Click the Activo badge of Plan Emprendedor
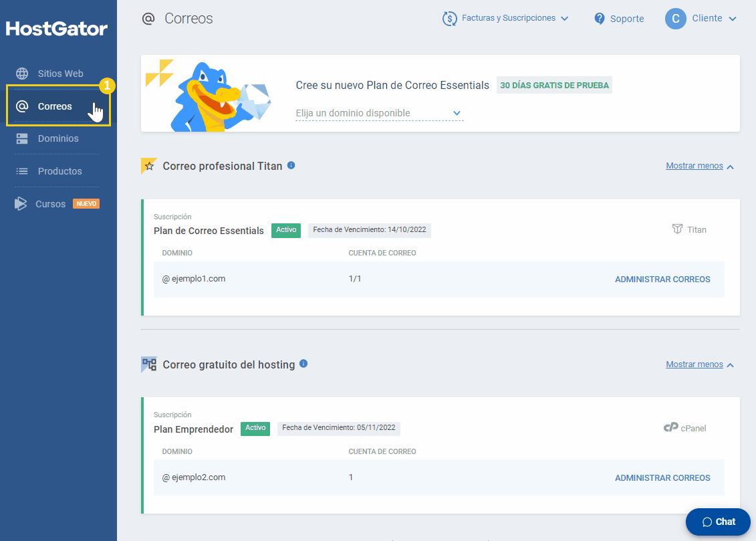 [255, 428]
